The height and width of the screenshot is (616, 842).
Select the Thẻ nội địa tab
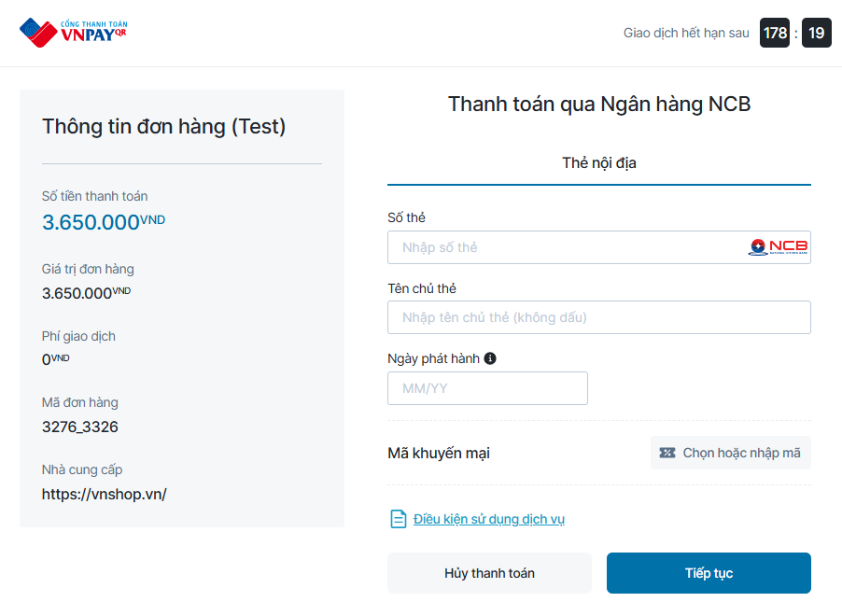click(598, 163)
